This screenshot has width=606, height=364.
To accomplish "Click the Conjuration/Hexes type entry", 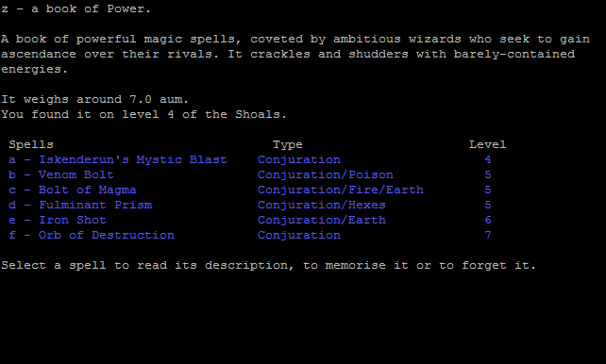I will click(x=322, y=205).
